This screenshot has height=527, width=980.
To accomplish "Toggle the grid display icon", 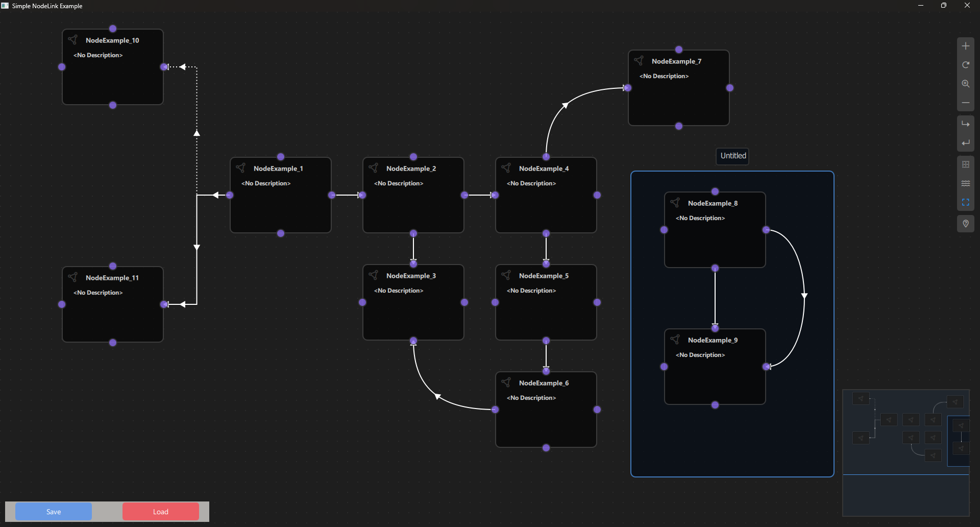I will tap(966, 164).
